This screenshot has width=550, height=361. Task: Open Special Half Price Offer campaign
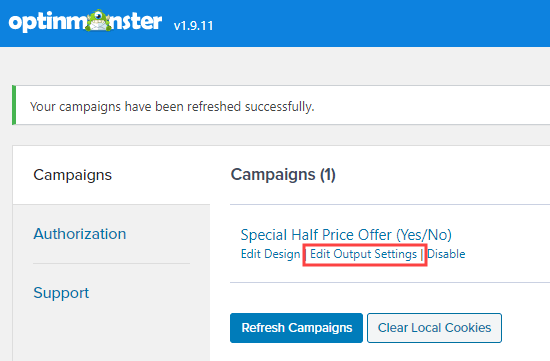coord(346,235)
